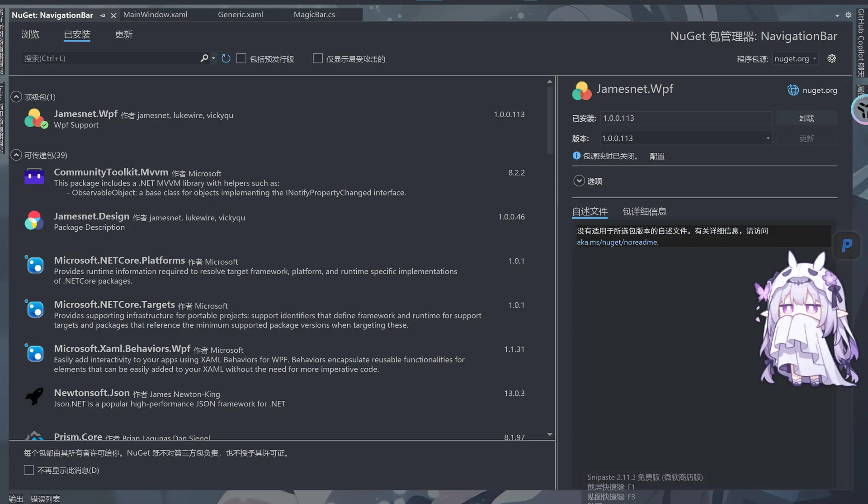Open the 输出 output panel tab
Image resolution: width=868 pixels, height=504 pixels.
(16, 499)
